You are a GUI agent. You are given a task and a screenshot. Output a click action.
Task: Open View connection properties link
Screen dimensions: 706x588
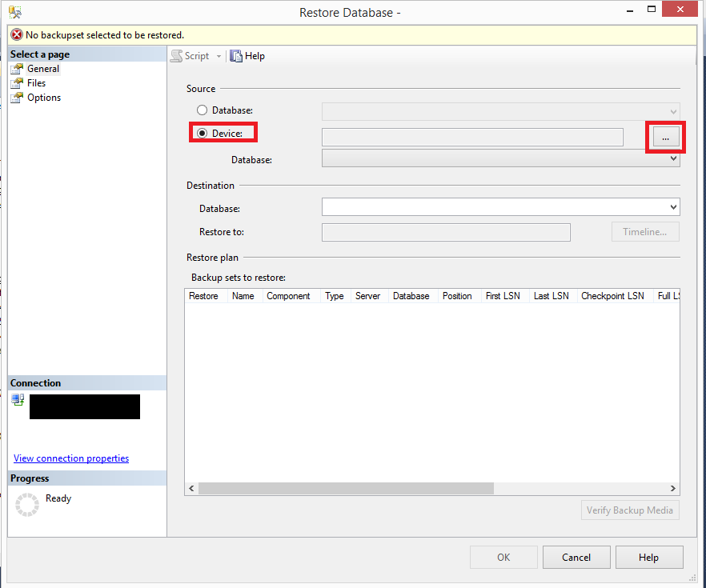click(x=71, y=458)
